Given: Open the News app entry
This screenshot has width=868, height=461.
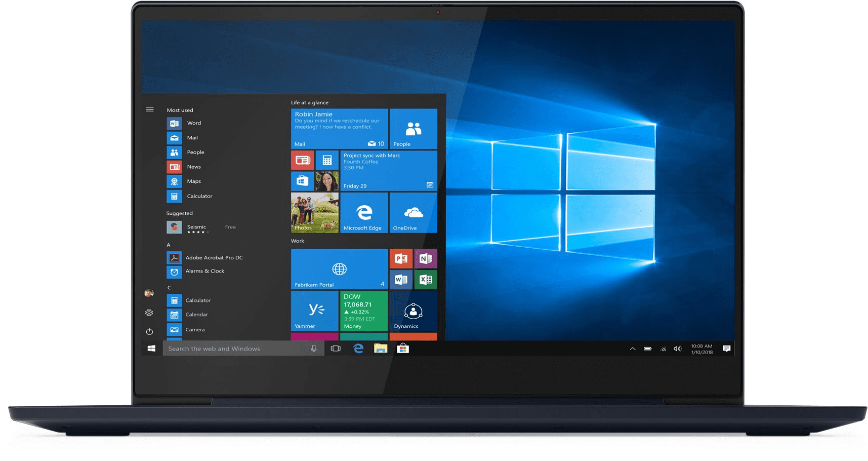Looking at the screenshot, I should pyautogui.click(x=184, y=167).
